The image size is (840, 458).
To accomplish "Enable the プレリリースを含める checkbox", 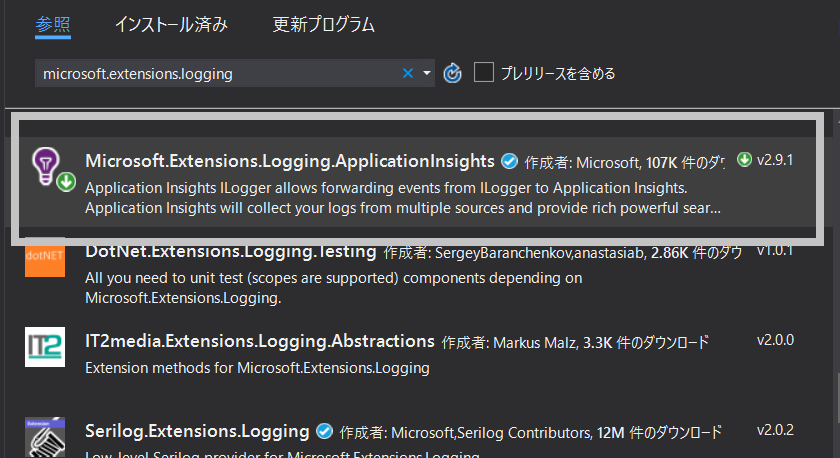I will [484, 72].
